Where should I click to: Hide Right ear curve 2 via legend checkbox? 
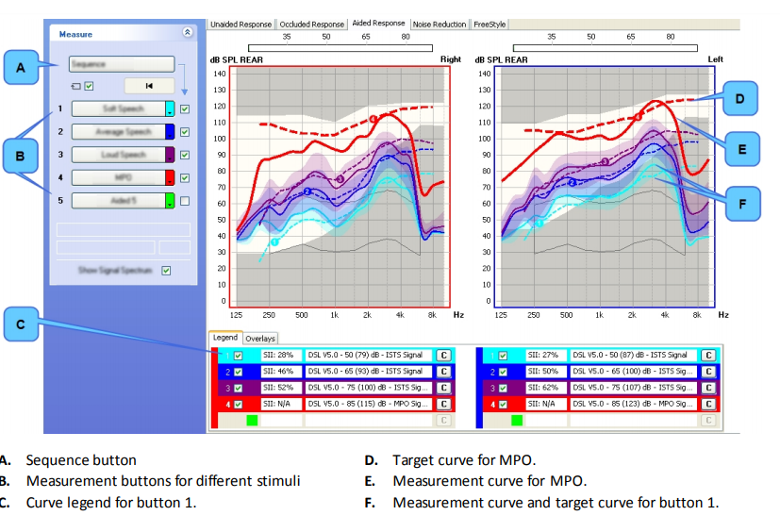point(239,372)
